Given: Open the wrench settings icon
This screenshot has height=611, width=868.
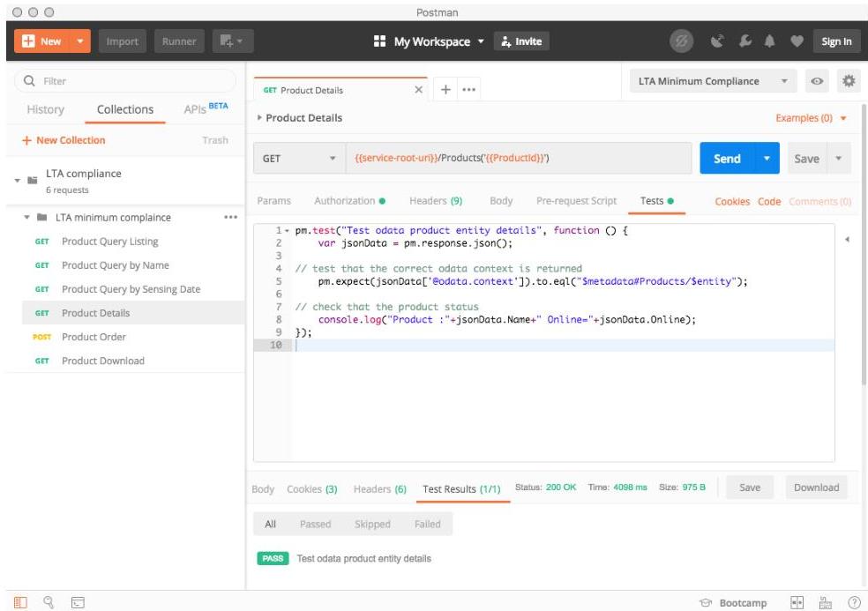Looking at the screenshot, I should pos(745,41).
